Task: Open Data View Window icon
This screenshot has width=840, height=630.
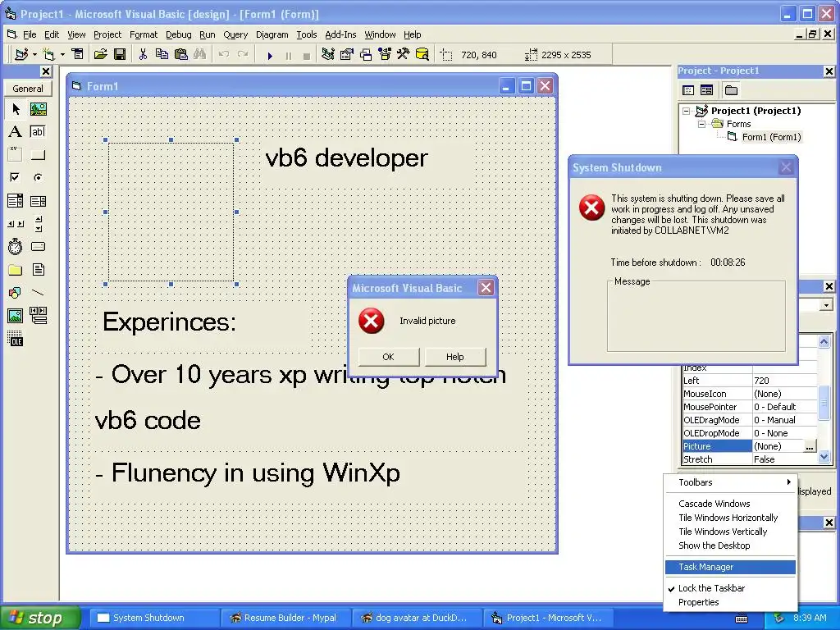Action: 422,54
